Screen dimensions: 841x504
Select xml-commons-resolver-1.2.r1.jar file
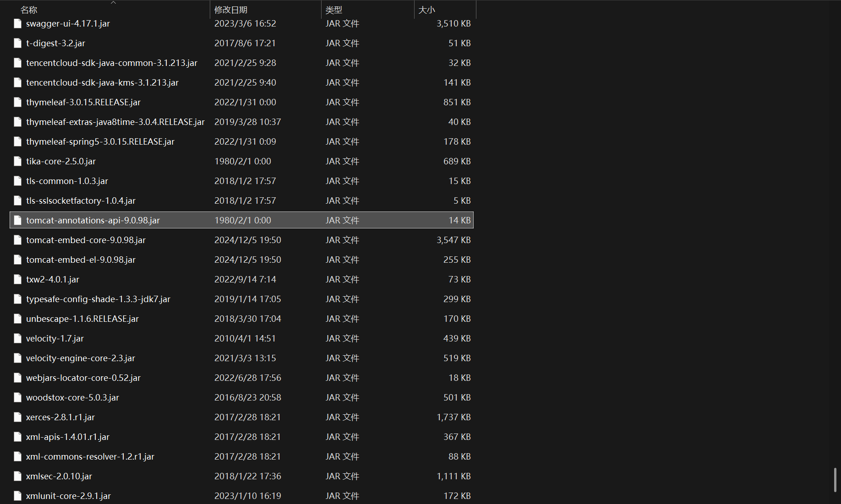click(x=90, y=456)
